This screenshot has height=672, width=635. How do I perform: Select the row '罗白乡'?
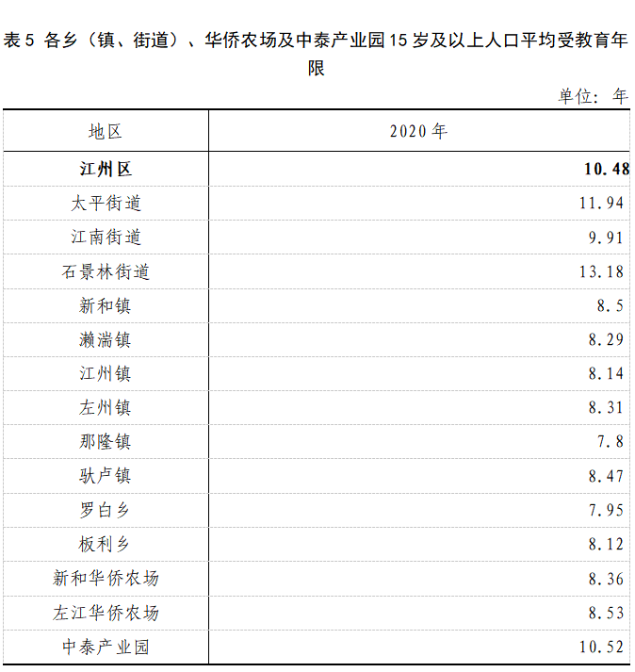317,510
